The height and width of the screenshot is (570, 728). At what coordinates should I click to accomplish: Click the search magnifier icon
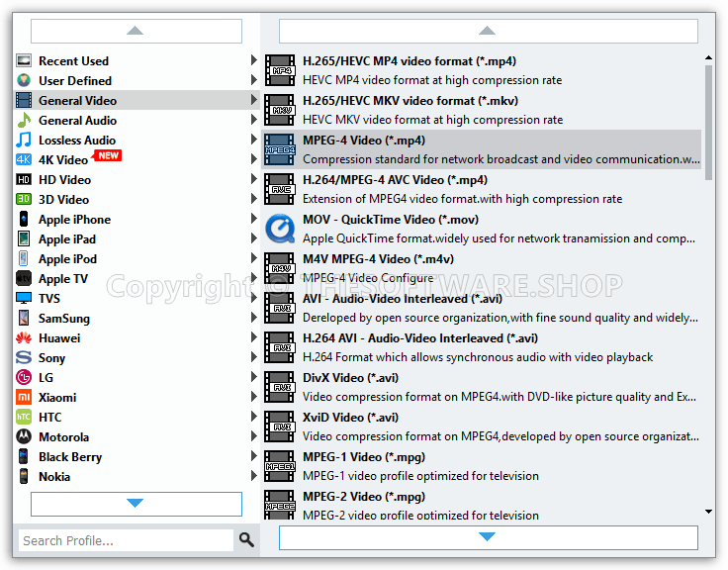(x=246, y=539)
